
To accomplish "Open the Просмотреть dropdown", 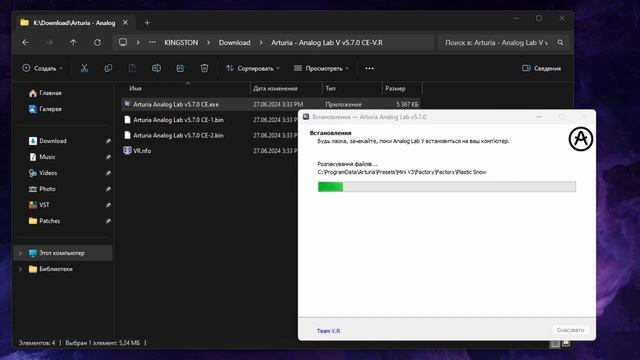I will click(322, 68).
